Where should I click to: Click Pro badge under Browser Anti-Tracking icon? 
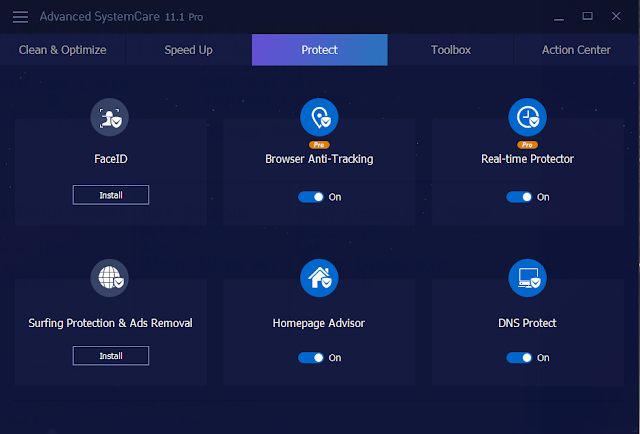(319, 145)
